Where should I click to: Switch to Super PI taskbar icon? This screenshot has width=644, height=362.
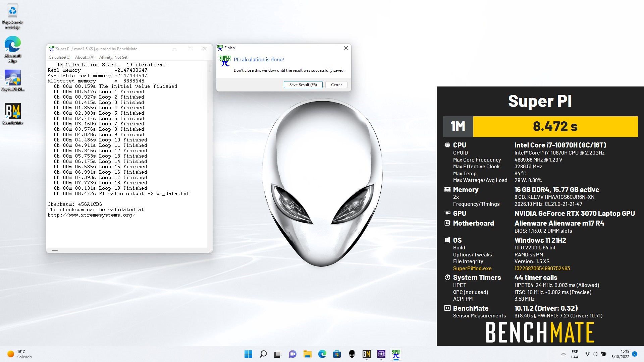click(x=396, y=354)
